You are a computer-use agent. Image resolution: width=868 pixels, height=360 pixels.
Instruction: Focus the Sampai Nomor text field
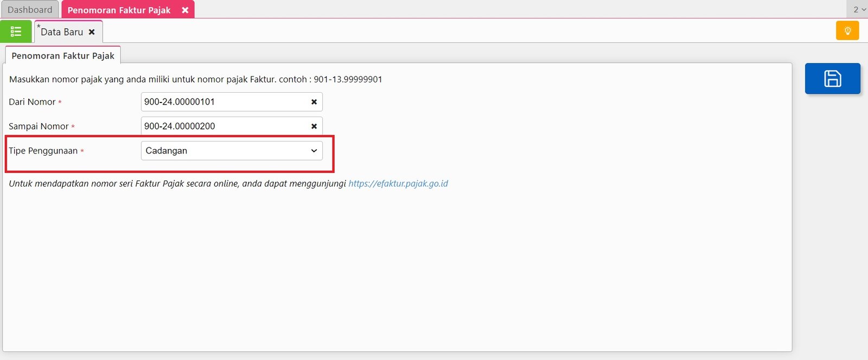(225, 126)
